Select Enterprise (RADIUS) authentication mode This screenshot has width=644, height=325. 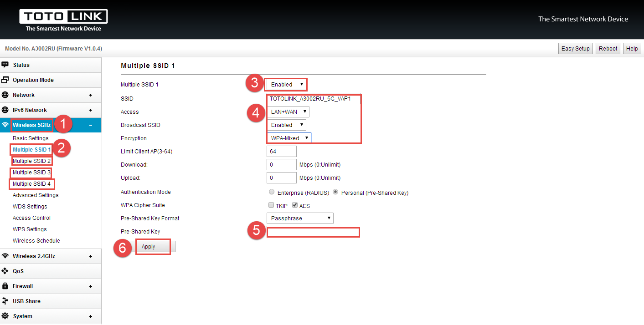272,192
